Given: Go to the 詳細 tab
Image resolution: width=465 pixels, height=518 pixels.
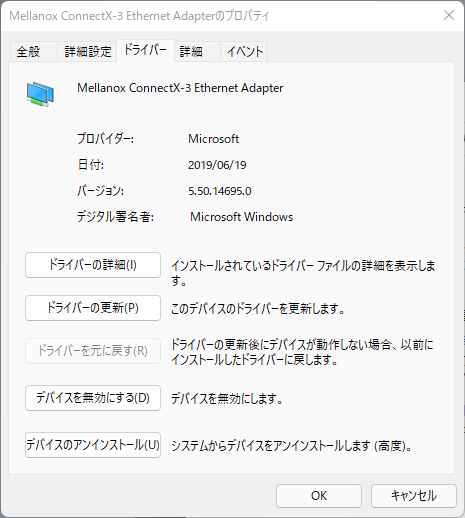Looking at the screenshot, I should 197,52.
